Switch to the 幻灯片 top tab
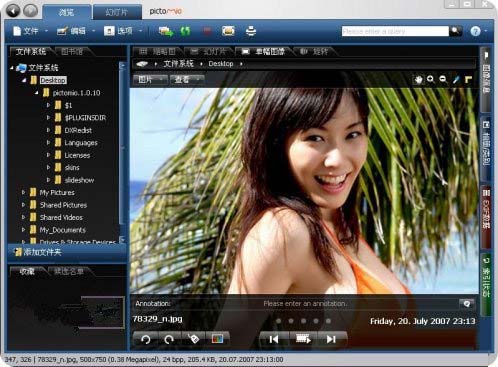498x367 pixels. click(117, 13)
